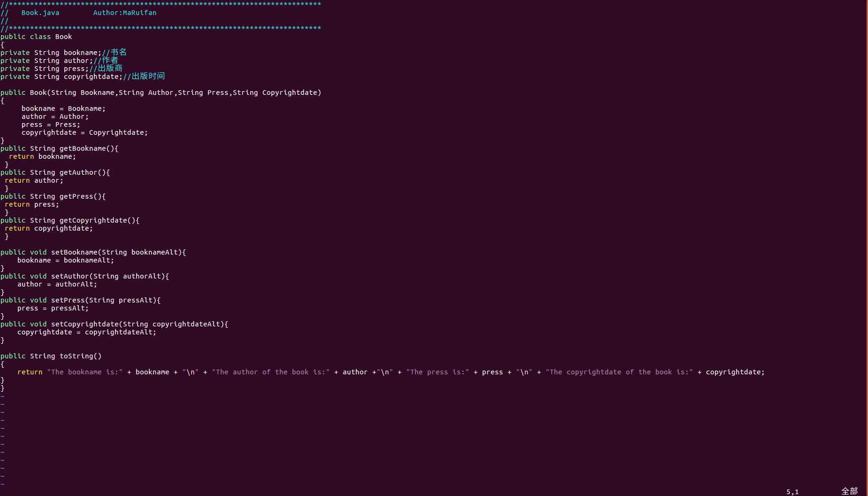Place cursor on 'private String bookname;' declaration
This screenshot has height=496, width=868.
click(x=51, y=53)
